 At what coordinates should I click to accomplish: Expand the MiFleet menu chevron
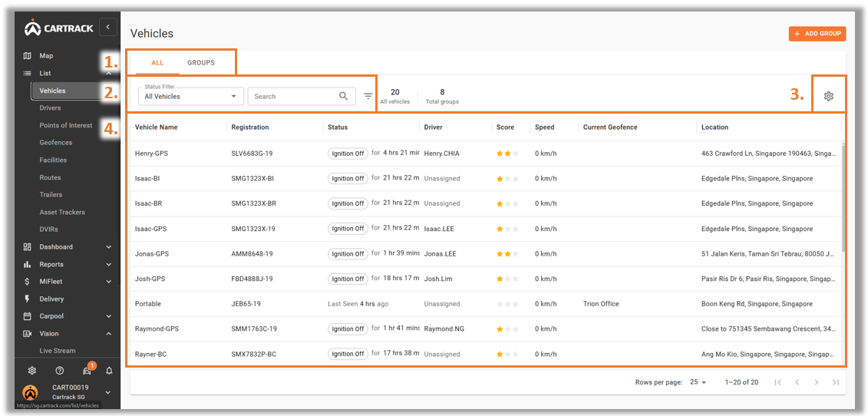point(108,282)
